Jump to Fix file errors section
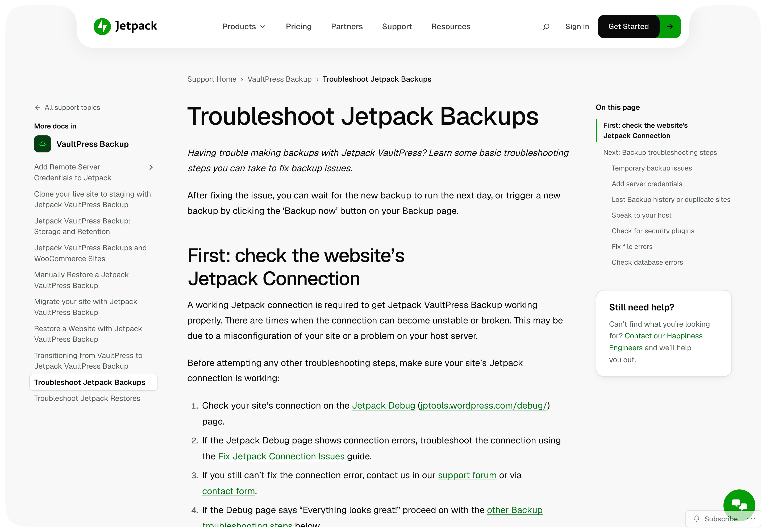 click(x=632, y=246)
